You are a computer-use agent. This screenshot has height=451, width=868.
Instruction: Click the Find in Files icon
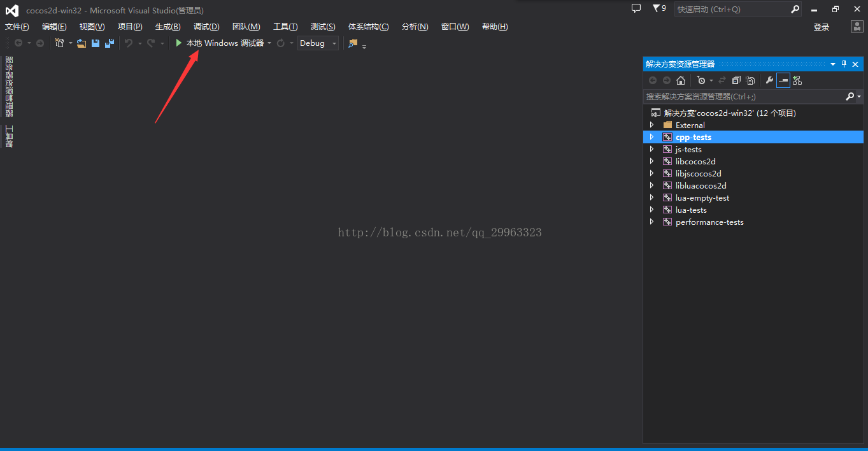(x=353, y=43)
